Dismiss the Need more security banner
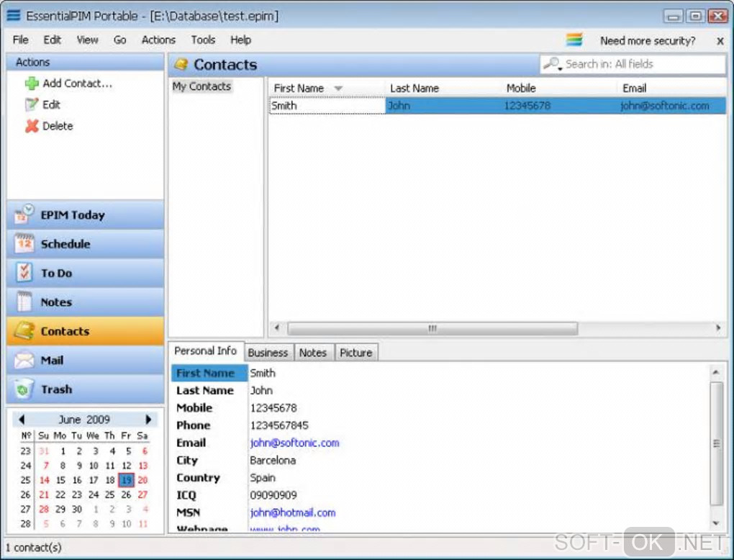 click(720, 41)
